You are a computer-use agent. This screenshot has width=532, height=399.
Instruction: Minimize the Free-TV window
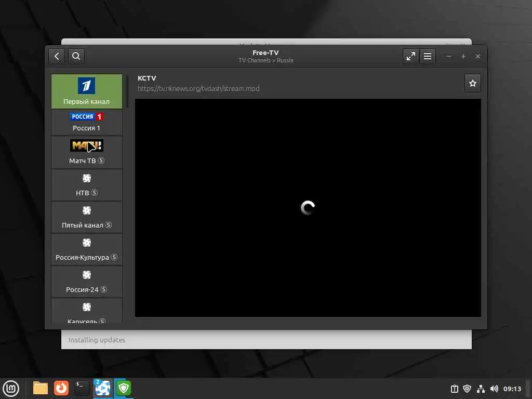pyautogui.click(x=448, y=56)
